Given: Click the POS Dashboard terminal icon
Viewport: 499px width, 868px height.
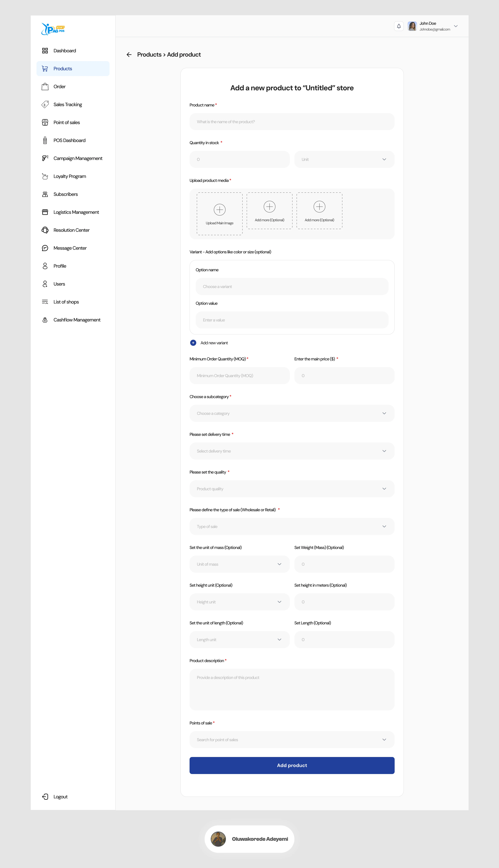Looking at the screenshot, I should 45,141.
